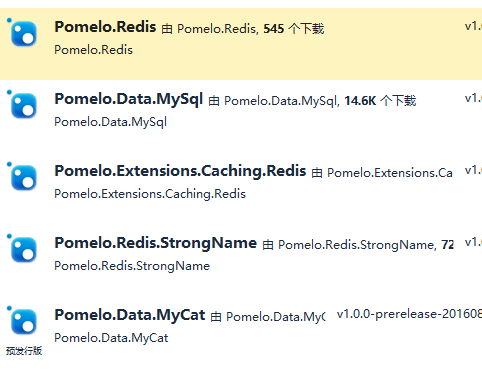Screen dimensions: 482x375
Task: Click the 14.6K 个下载 download count
Action: tap(380, 101)
